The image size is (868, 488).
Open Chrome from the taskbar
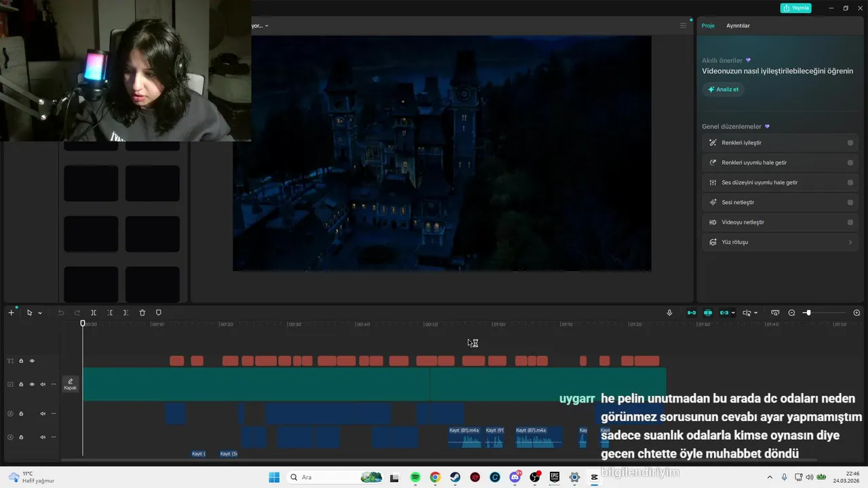(435, 477)
